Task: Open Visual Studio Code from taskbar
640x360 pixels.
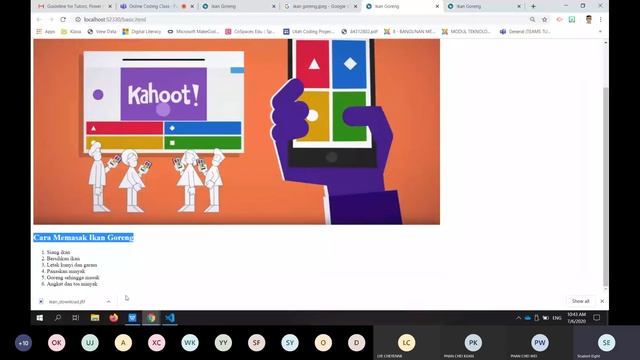Action: 170,318
